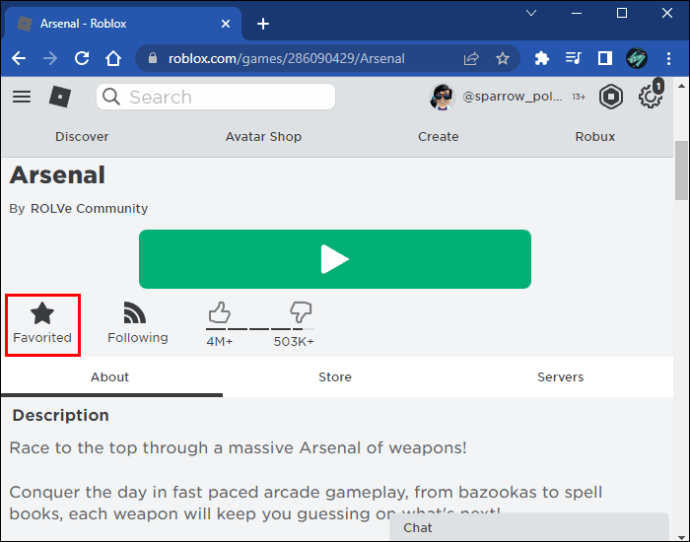Click the browser back arrow
Screen dimensions: 690x542
[x=19, y=58]
